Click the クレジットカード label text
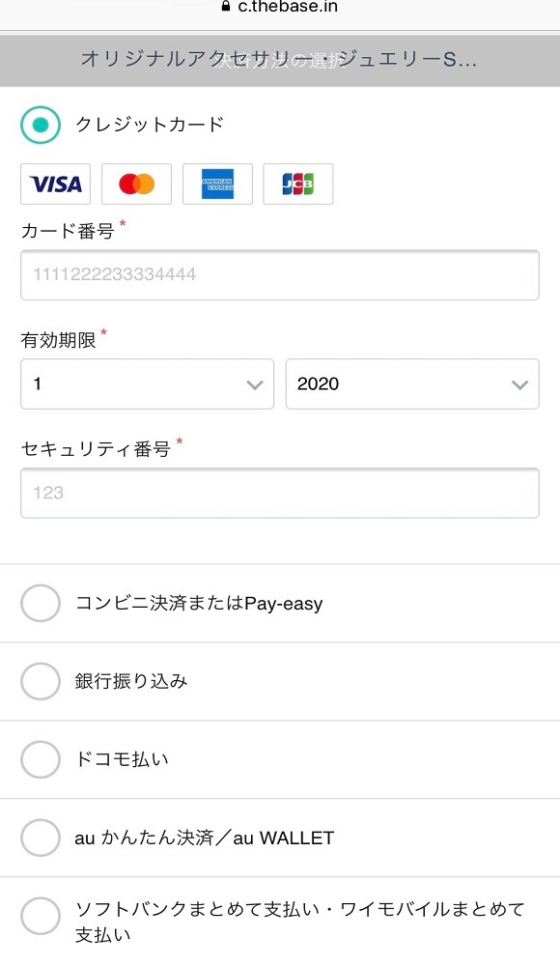This screenshot has height=966, width=560. [150, 125]
